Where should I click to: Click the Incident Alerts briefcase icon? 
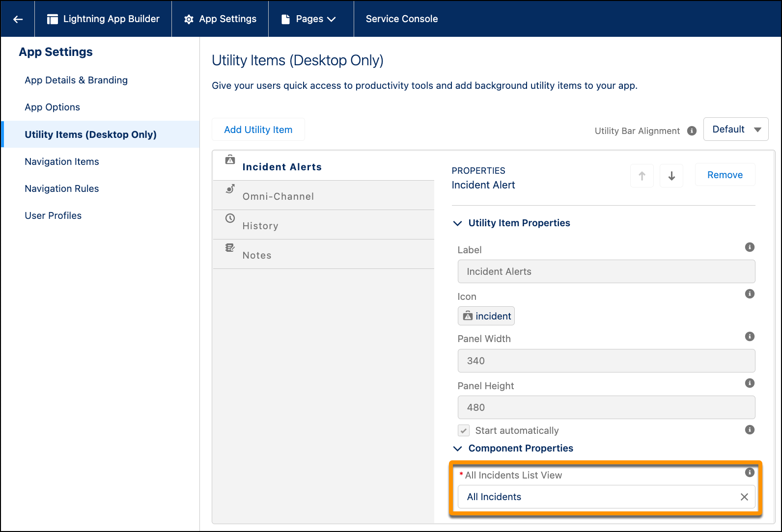230,160
